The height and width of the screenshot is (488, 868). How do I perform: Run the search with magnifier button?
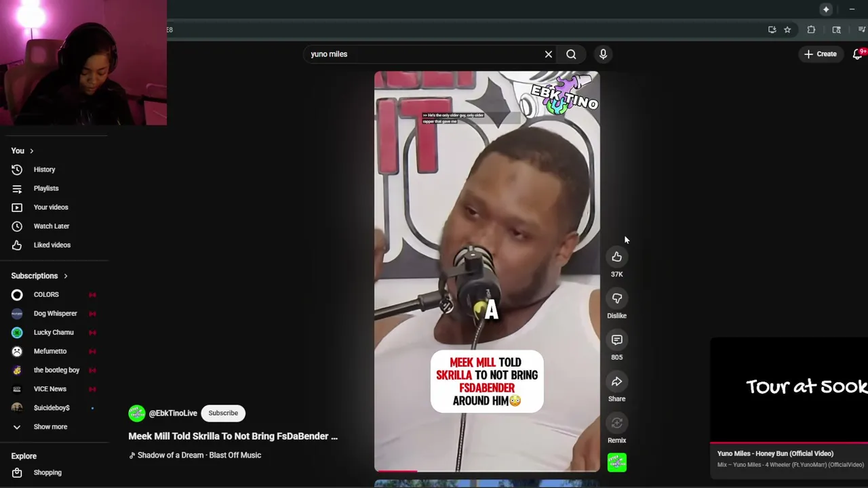(571, 54)
